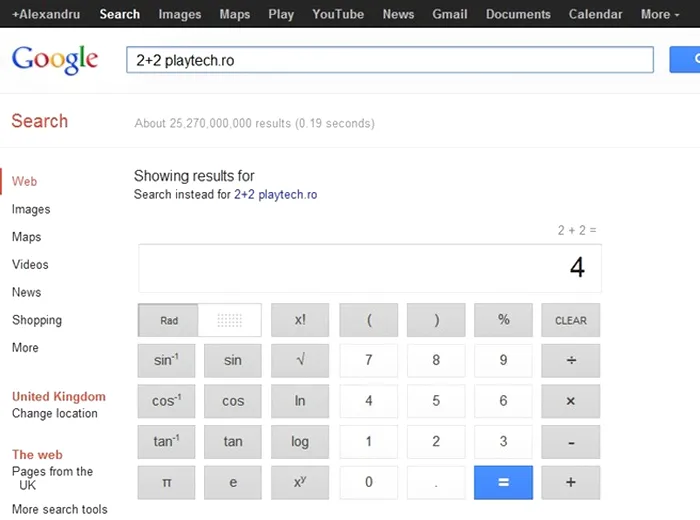Image resolution: width=700 pixels, height=520 pixels.
Task: Open Images in the top bar
Action: click(x=180, y=14)
